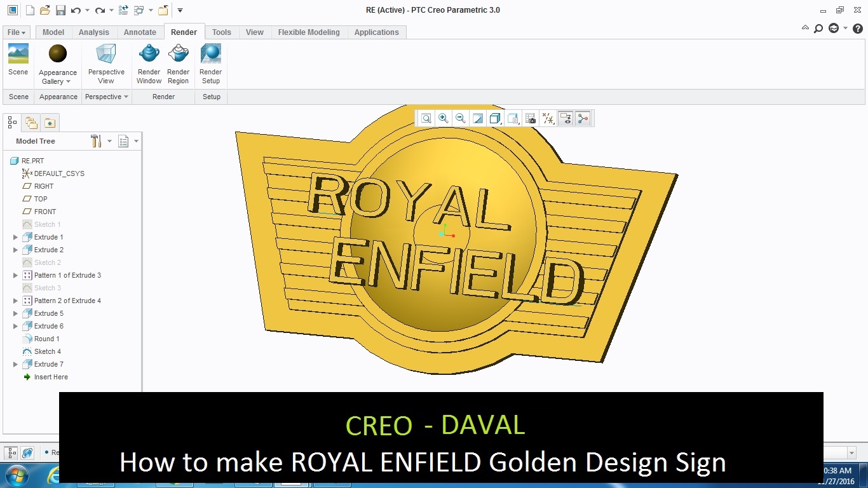Customize the Quick Access Toolbar arrow
Viewport: 868px width, 488px height.
click(180, 10)
